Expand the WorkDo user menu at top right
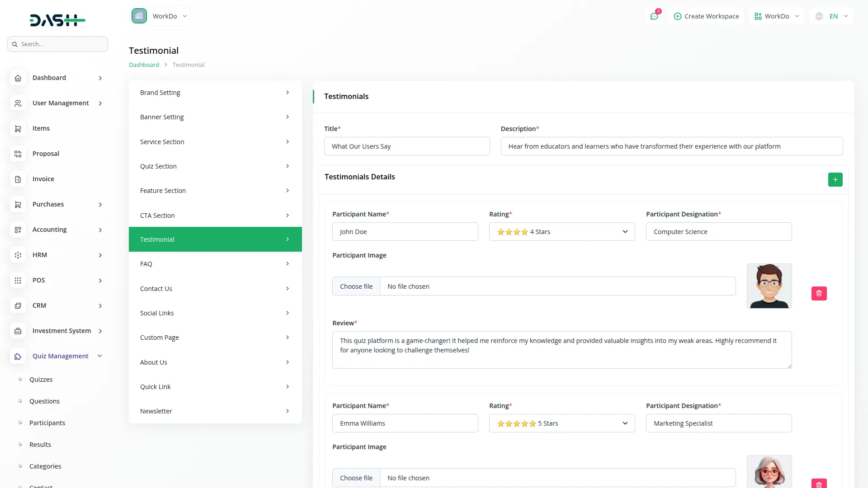This screenshot has height=488, width=868. click(x=777, y=16)
